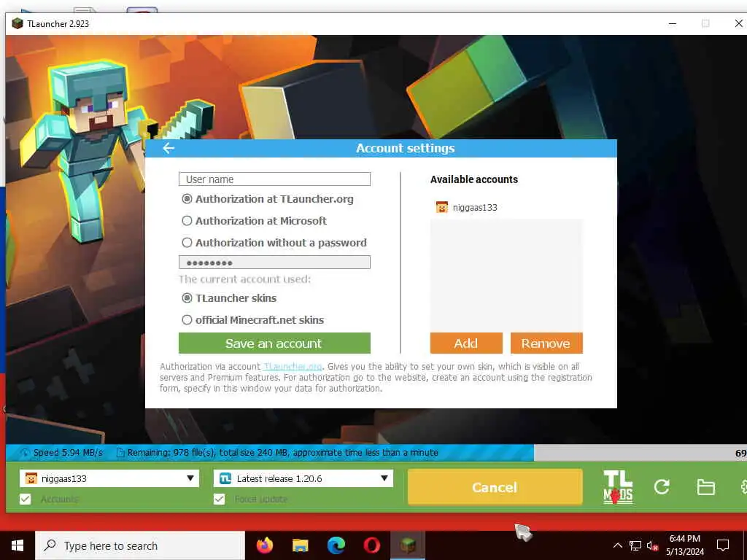Open the TLauncher.org link in description
Screen dimensions: 747x560
pyautogui.click(x=293, y=367)
